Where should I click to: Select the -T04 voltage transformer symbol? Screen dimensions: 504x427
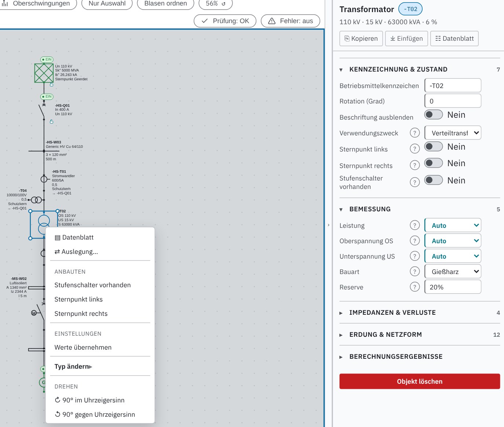pyautogui.click(x=36, y=200)
